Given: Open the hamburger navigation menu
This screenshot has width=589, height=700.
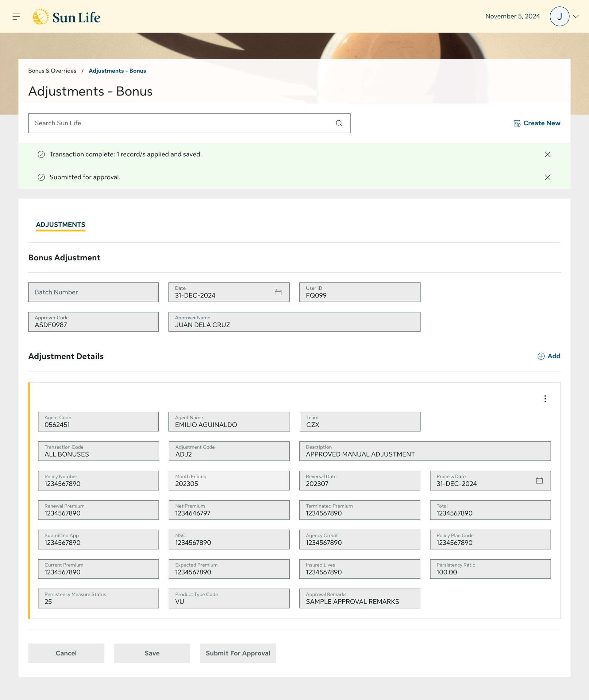Looking at the screenshot, I should coord(16,16).
